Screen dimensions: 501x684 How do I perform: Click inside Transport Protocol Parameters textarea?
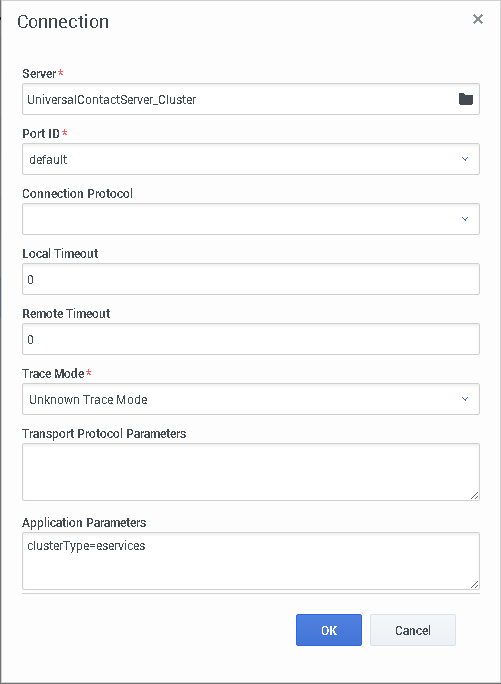pyautogui.click(x=251, y=472)
